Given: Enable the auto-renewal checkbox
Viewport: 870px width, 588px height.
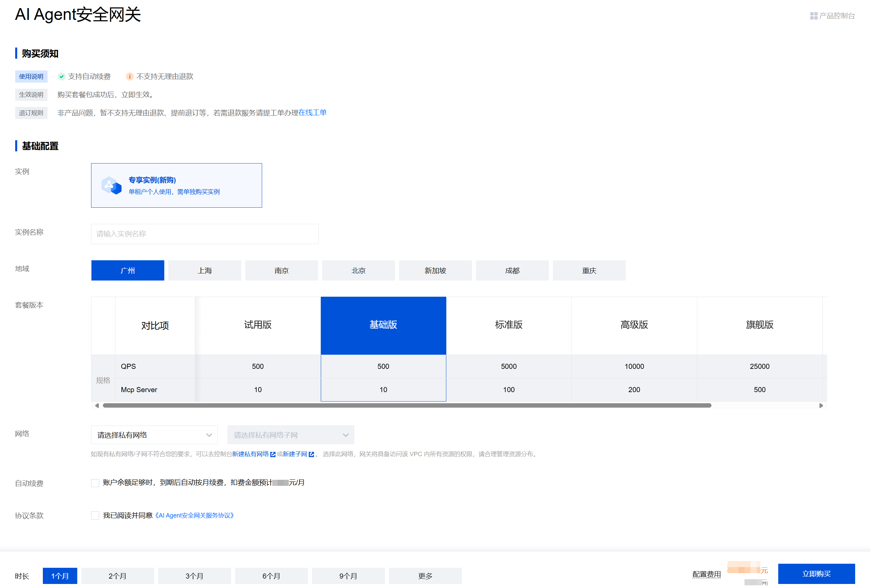Looking at the screenshot, I should click(95, 483).
